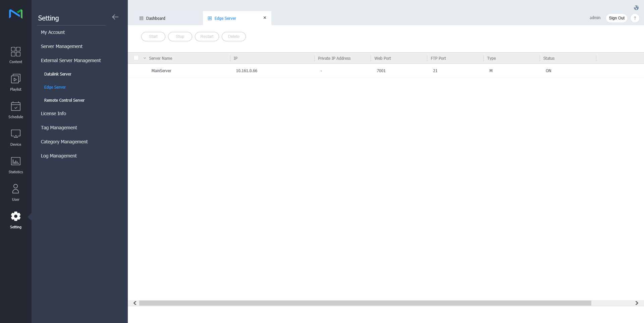Open the User section

pos(15,192)
